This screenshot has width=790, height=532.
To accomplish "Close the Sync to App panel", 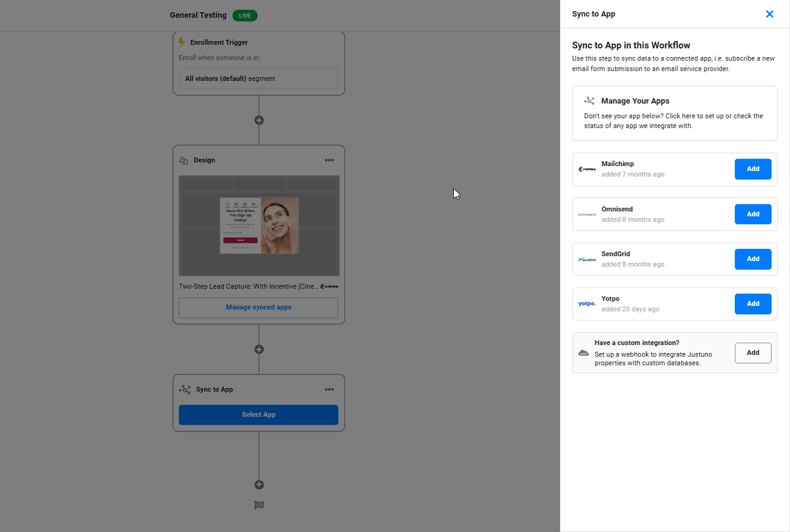I will click(x=769, y=14).
